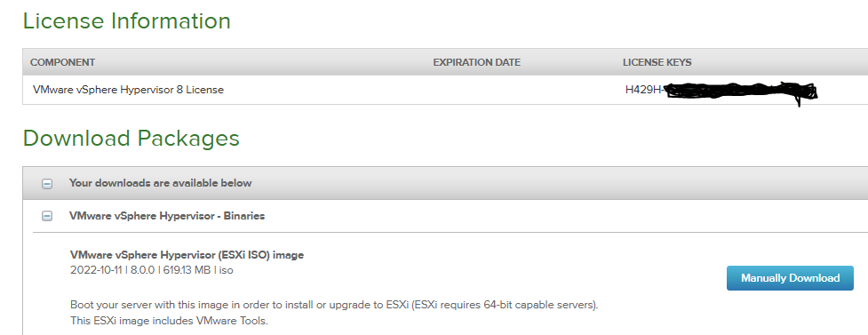The width and height of the screenshot is (868, 335).
Task: Click the Download Packages heading
Action: (131, 139)
